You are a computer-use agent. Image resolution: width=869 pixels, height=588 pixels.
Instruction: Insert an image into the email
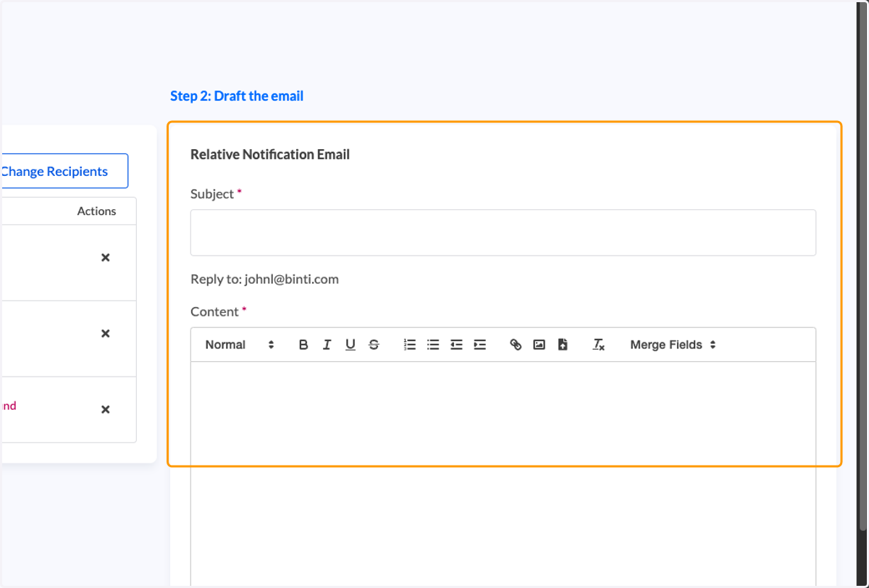tap(539, 345)
